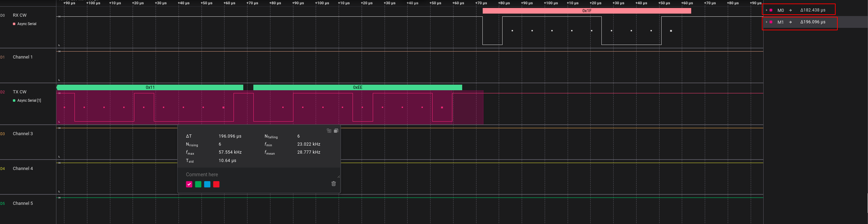The height and width of the screenshot is (224, 868).
Task: Click the copy icon in the measurement popup
Action: click(336, 131)
